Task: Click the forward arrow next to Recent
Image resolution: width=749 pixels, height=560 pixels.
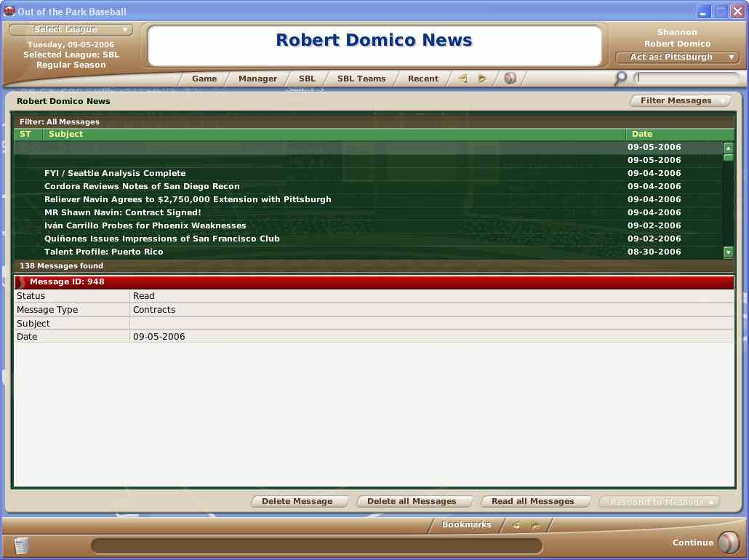Action: coord(482,79)
